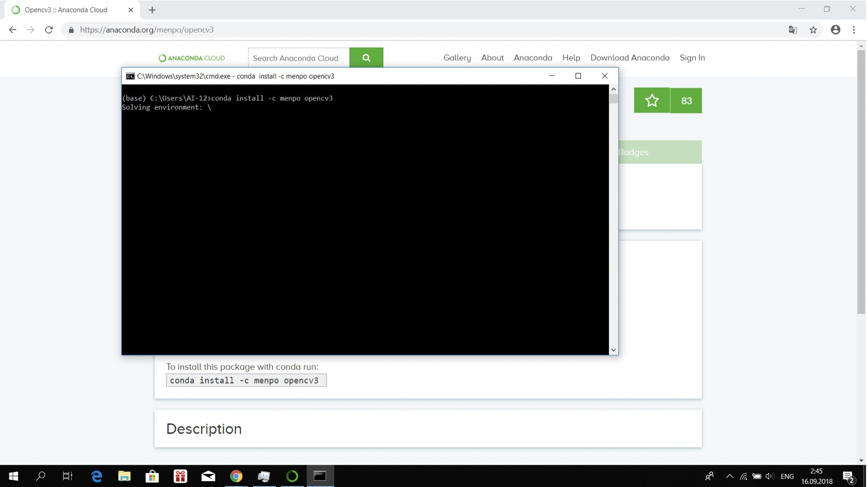Image resolution: width=868 pixels, height=487 pixels.
Task: Open the red gift app on the taskbar
Action: coord(181,477)
